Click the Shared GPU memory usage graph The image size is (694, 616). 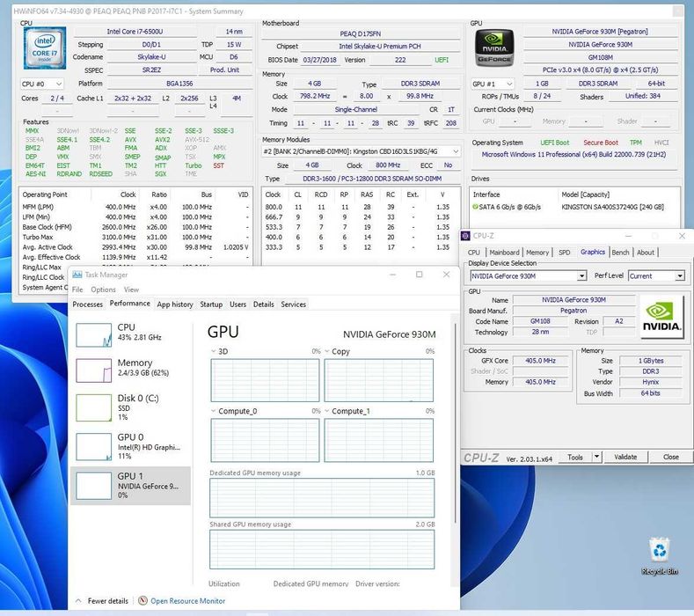coord(322,549)
